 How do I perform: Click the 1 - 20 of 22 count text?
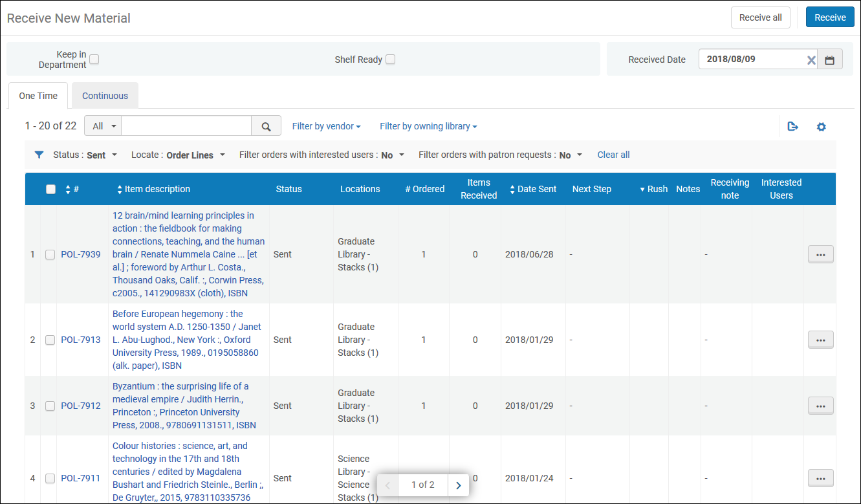click(50, 126)
